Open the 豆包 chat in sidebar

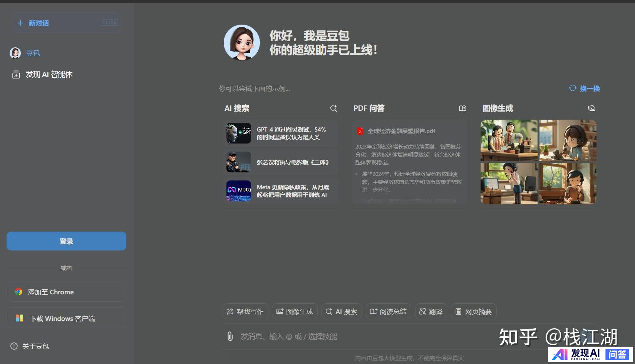pos(33,53)
